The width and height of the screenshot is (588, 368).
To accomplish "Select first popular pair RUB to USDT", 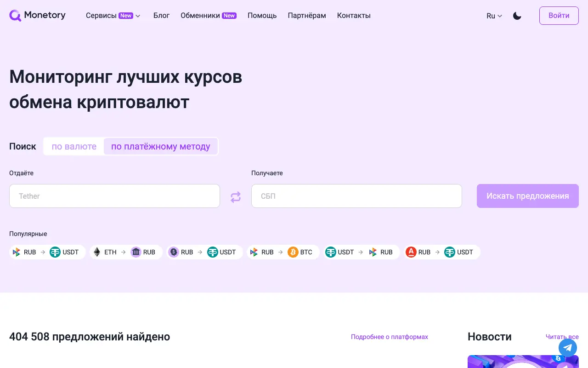I will (x=48, y=252).
